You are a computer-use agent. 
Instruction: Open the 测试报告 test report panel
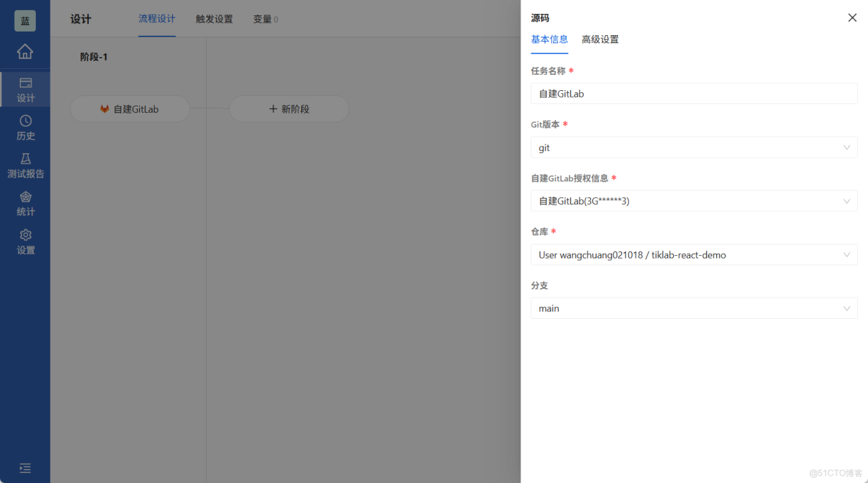pos(25,165)
